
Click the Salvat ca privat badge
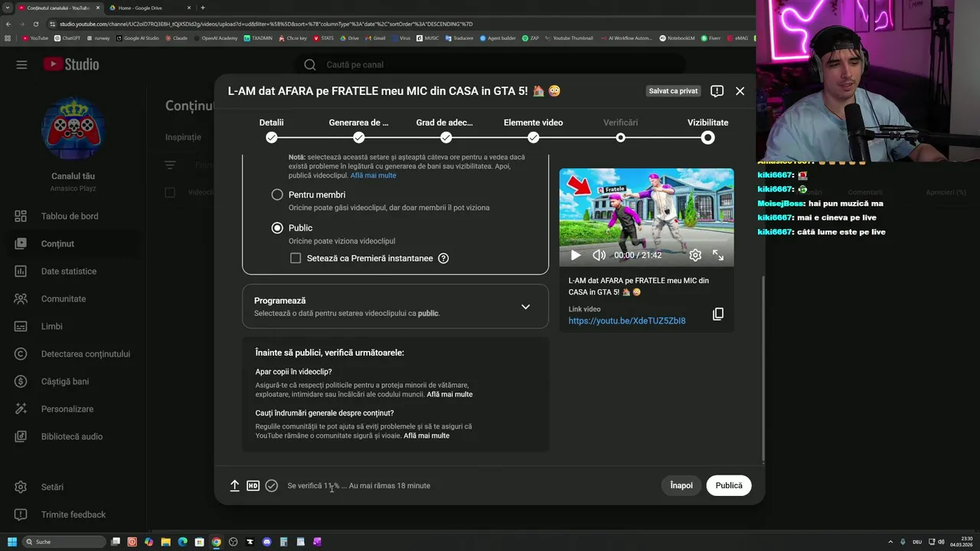point(674,91)
